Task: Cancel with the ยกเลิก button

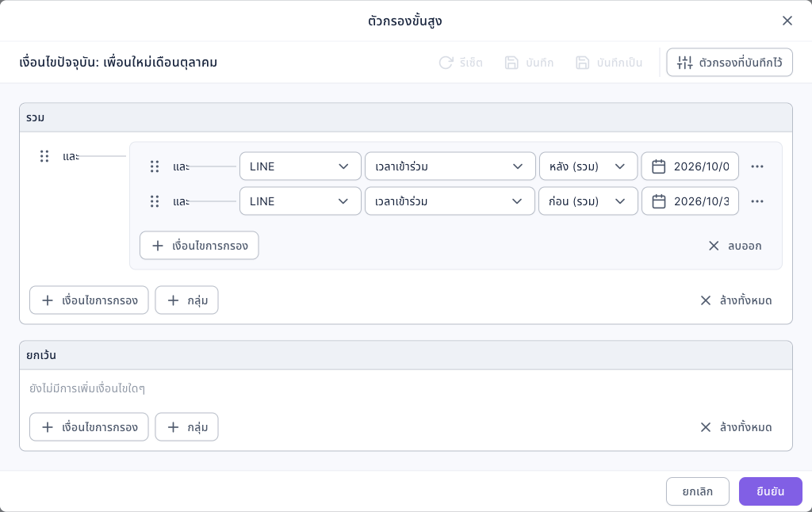Action: [x=698, y=491]
